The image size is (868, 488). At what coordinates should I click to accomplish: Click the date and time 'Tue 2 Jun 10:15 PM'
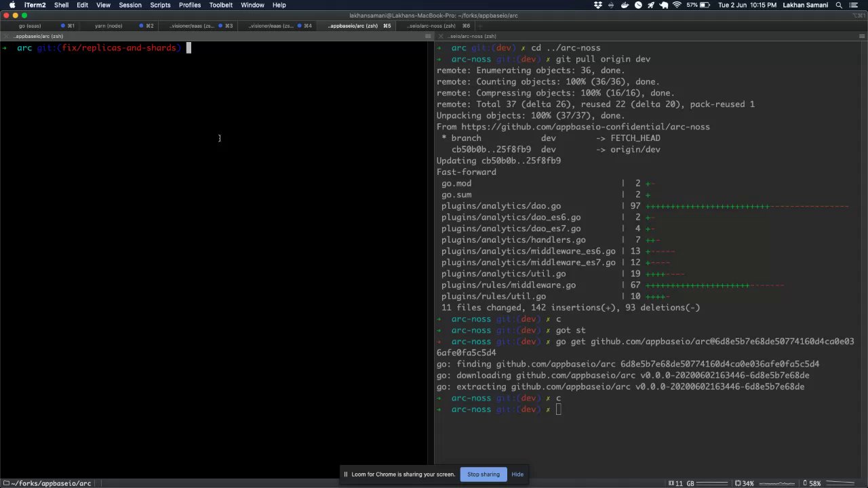747,5
